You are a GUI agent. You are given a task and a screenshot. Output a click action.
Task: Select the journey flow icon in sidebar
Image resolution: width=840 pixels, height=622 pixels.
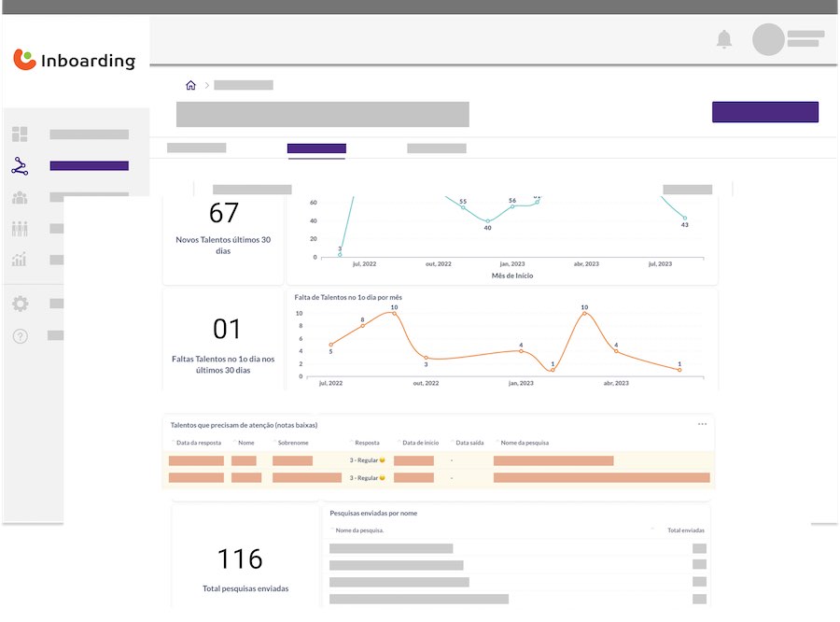[x=20, y=166]
